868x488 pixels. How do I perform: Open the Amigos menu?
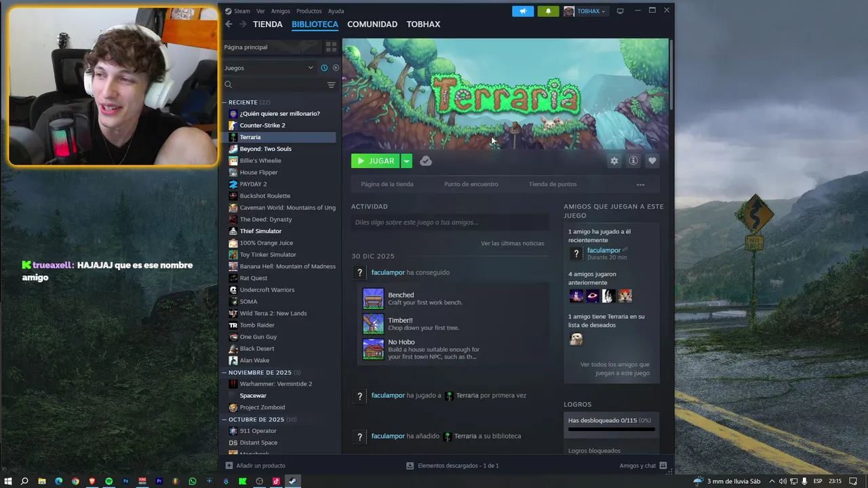(281, 11)
